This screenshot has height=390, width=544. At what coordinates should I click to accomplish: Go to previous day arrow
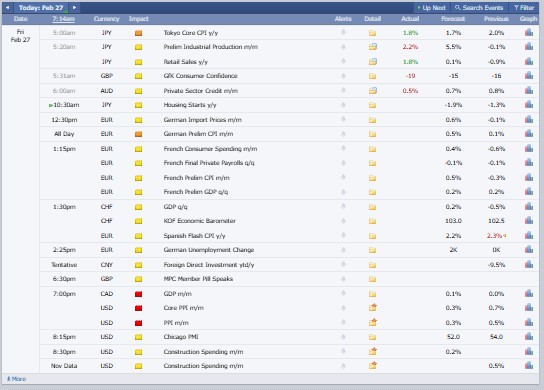pyautogui.click(x=7, y=7)
